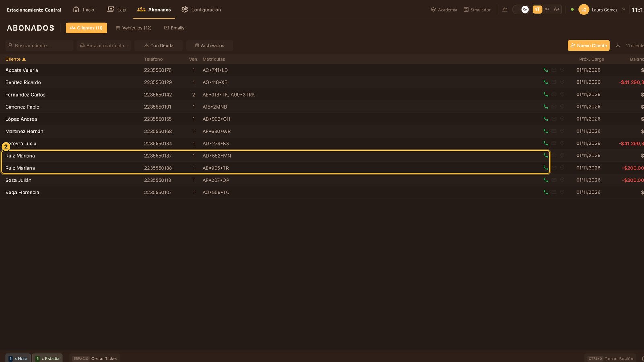Open Academia from the top bar

point(444,10)
